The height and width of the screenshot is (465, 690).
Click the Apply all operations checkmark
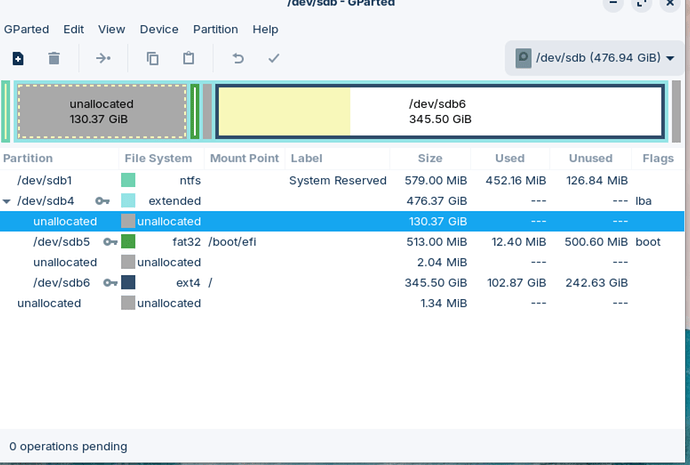(x=273, y=59)
